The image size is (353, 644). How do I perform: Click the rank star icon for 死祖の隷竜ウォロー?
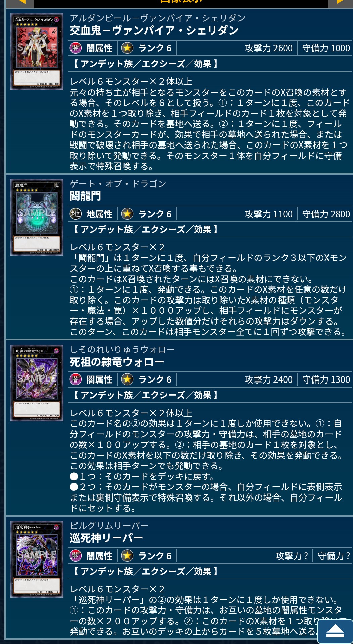point(127,379)
